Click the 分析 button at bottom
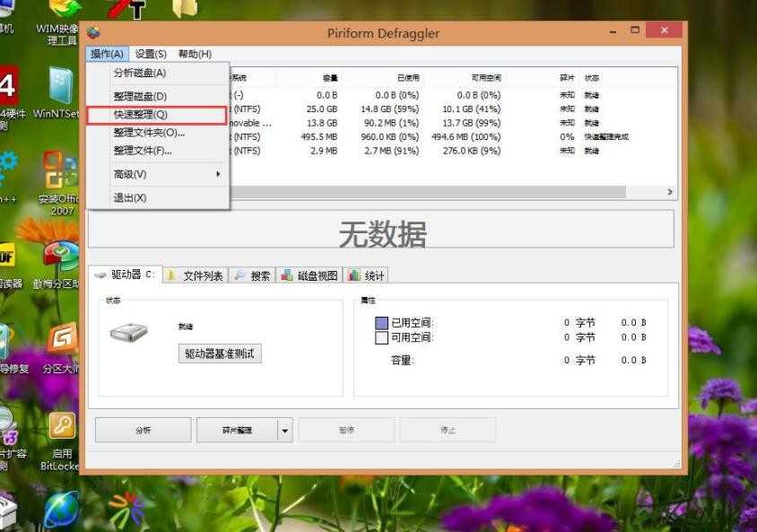Image resolution: width=757 pixels, height=532 pixels. click(144, 430)
